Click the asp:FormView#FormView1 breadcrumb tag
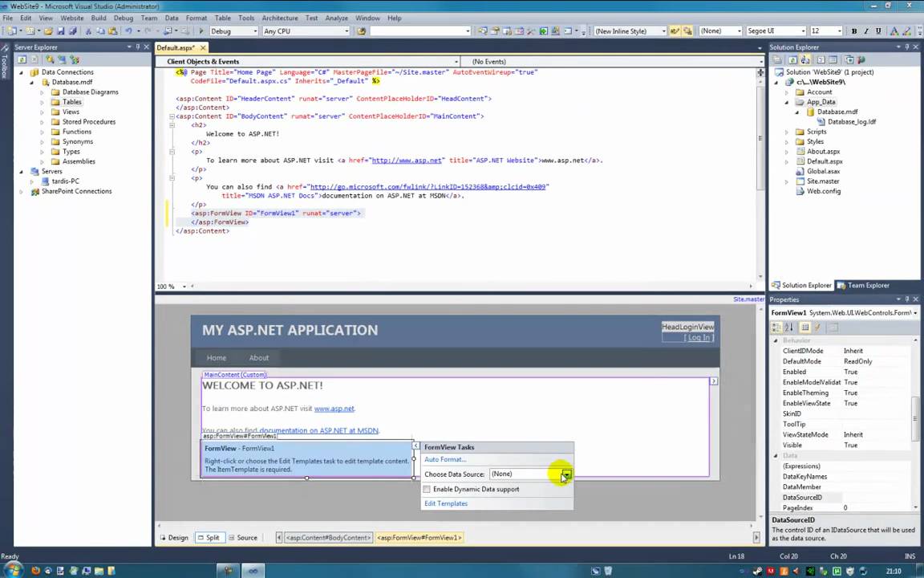 [x=419, y=538]
